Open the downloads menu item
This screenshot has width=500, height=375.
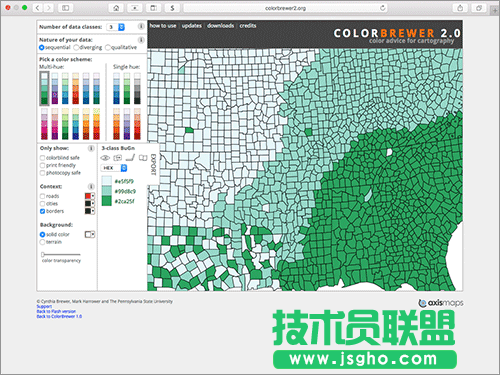point(220,26)
